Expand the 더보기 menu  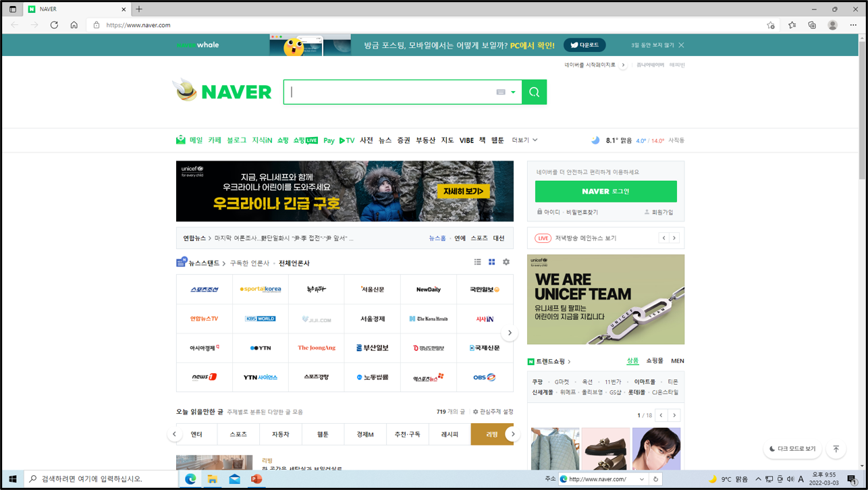[524, 140]
